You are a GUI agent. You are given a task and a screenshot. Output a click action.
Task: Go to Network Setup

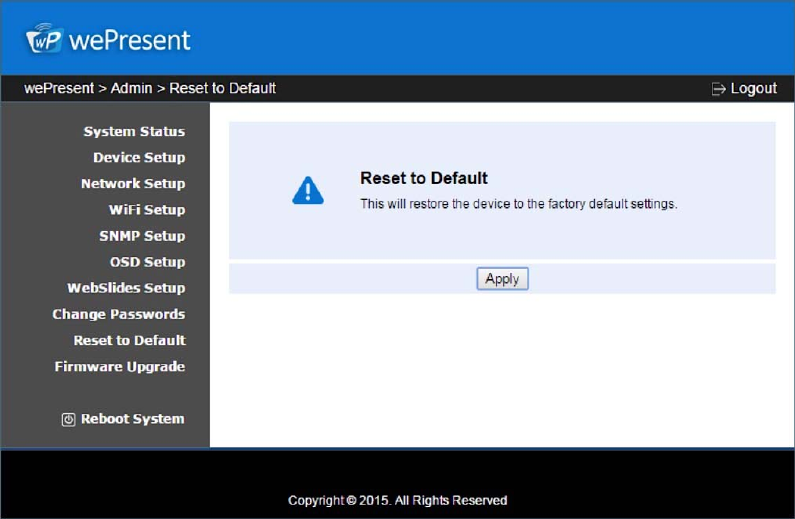point(133,183)
